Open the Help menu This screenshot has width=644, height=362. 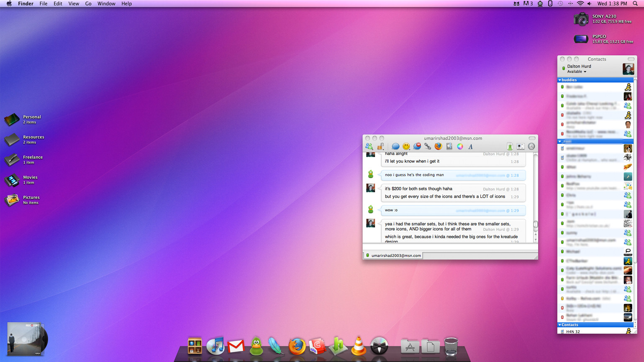point(126,4)
